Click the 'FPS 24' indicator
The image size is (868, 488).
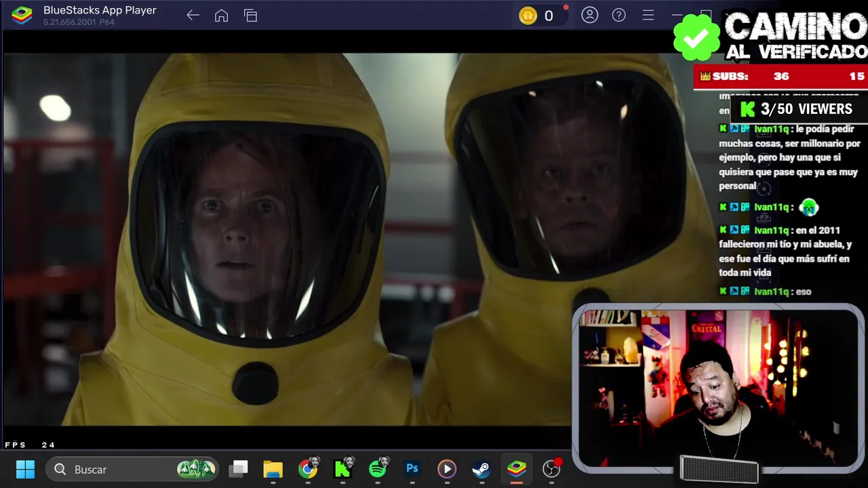tap(30, 445)
